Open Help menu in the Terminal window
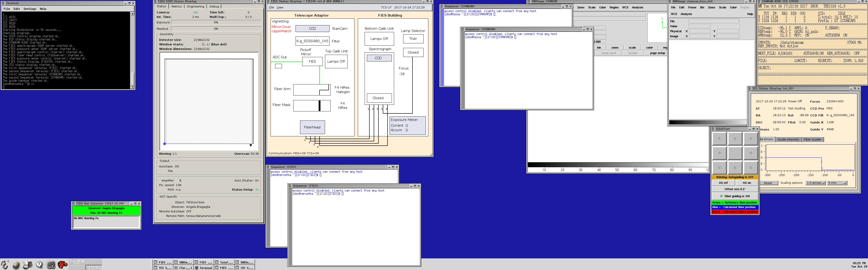This screenshot has height=270, width=868. pyautogui.click(x=43, y=9)
